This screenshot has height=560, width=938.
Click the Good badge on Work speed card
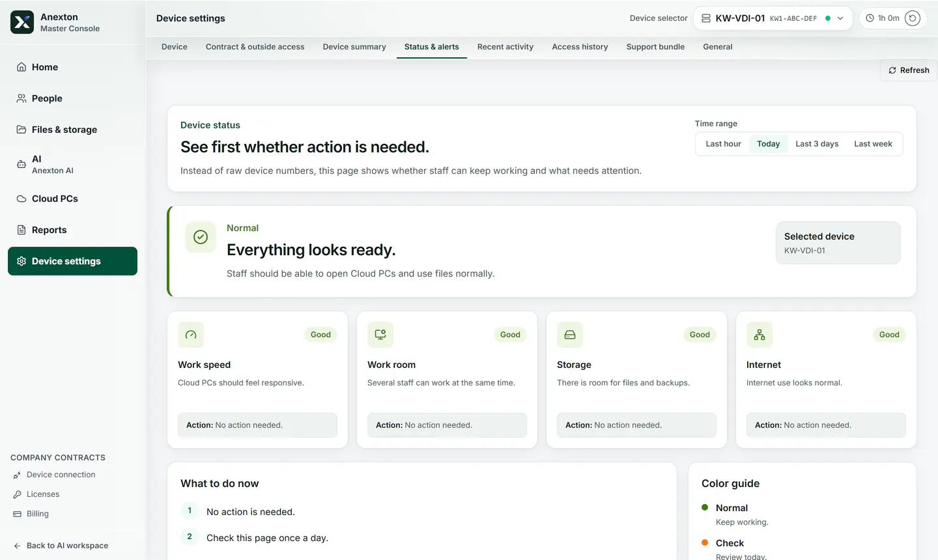(x=320, y=335)
